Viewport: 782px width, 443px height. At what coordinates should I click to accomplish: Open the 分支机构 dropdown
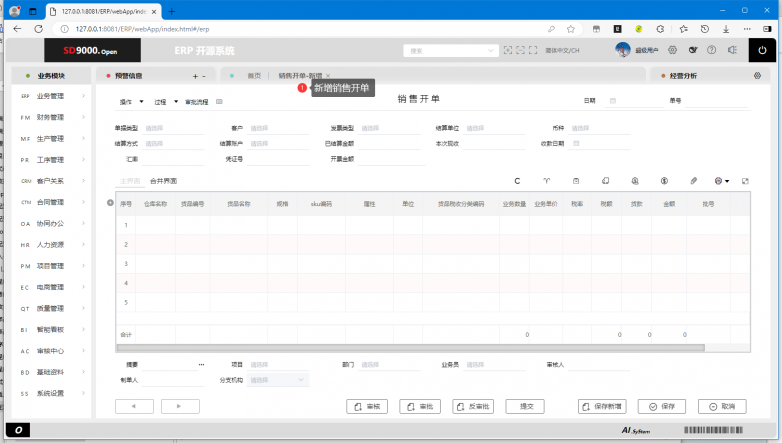[x=279, y=380]
